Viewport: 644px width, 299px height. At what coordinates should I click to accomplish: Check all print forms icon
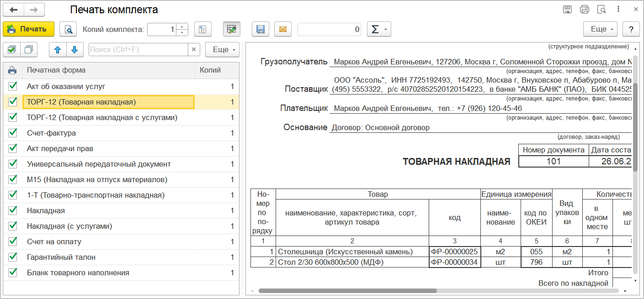click(x=12, y=49)
